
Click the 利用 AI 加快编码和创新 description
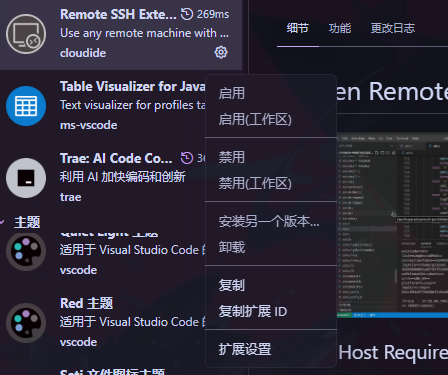click(x=122, y=177)
